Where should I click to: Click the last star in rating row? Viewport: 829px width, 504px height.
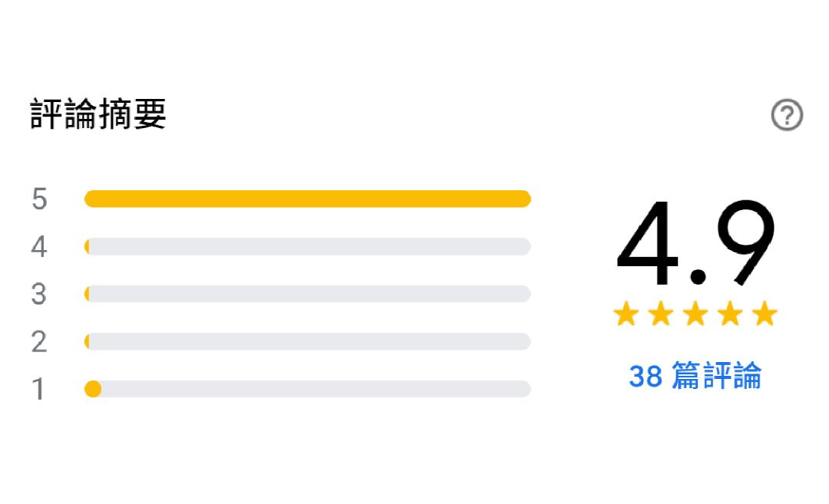(x=765, y=314)
